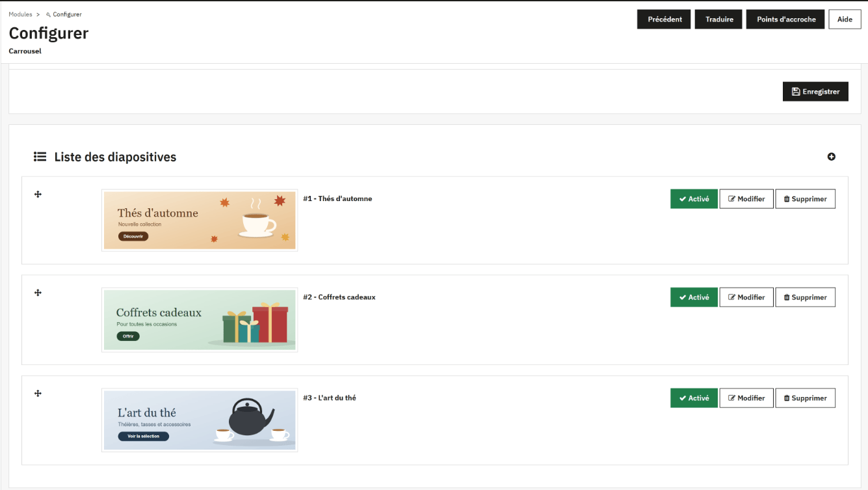Click the large 'Configurer' page title

tap(49, 33)
